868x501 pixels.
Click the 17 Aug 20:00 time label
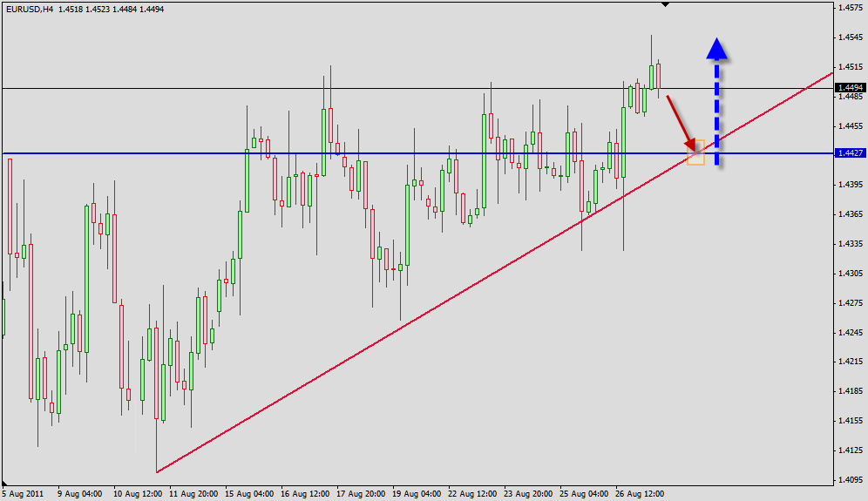click(x=361, y=494)
